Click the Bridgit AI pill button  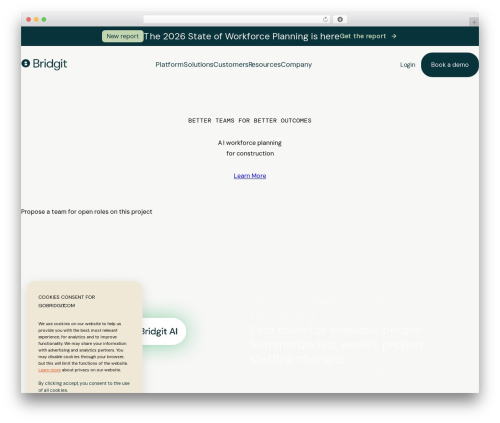click(x=163, y=331)
